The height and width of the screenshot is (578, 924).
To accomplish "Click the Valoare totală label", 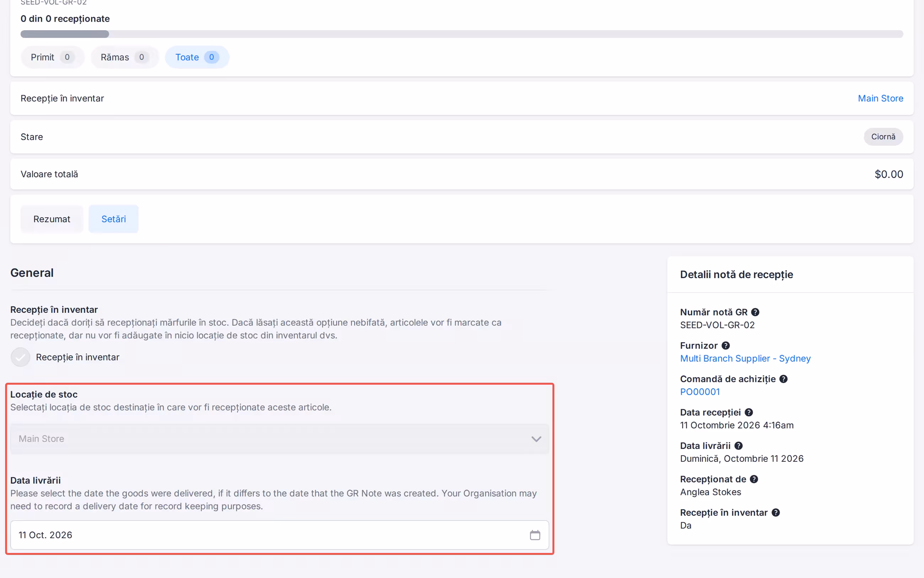I will [x=49, y=174].
